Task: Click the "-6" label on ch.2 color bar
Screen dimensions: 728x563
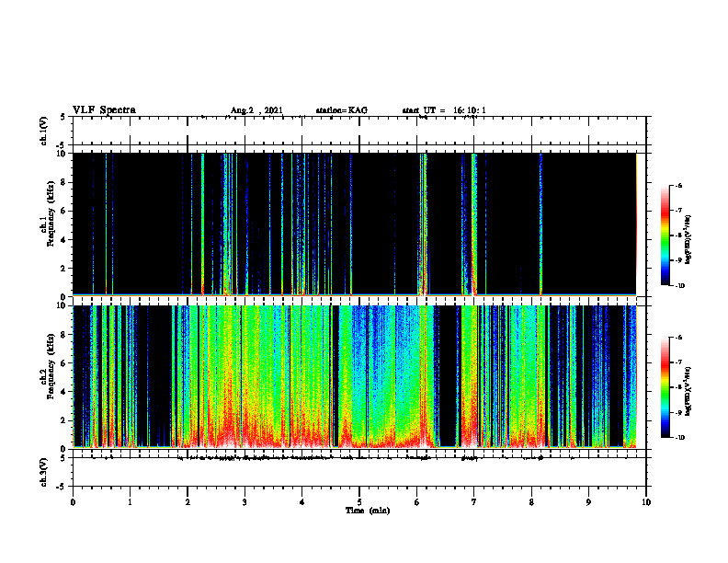Action: pos(678,338)
